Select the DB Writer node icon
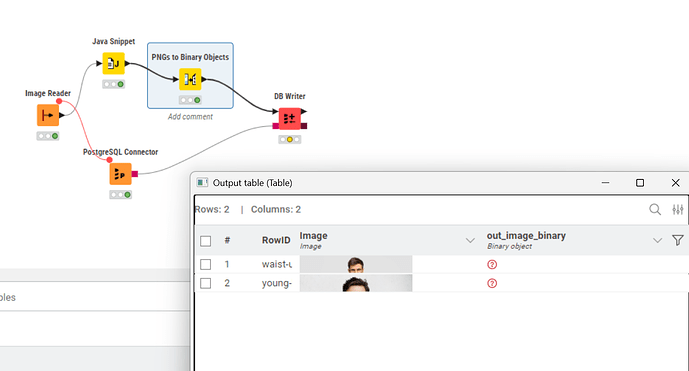This screenshot has width=689, height=371. coord(290,119)
